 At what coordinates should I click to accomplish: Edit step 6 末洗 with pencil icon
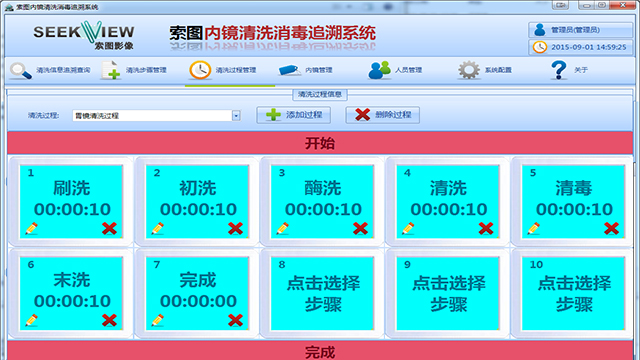coord(31,320)
